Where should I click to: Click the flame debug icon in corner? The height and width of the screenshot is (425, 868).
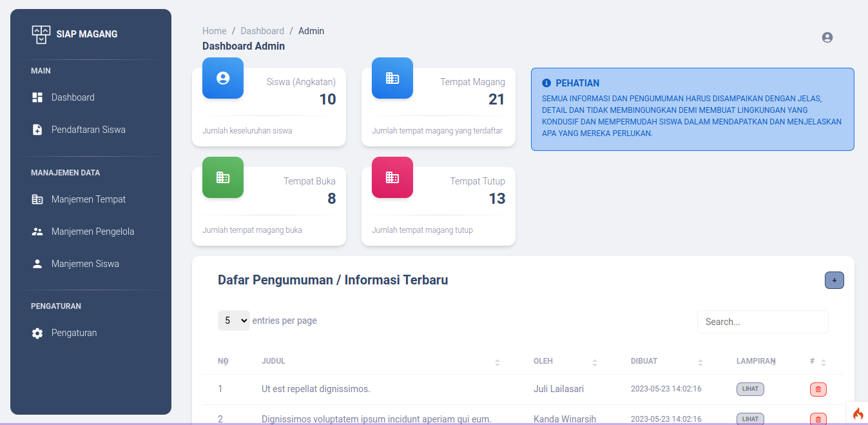858,413
